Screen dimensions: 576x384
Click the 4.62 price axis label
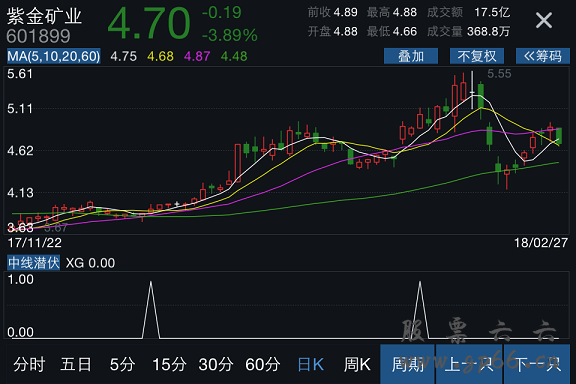pyautogui.click(x=20, y=151)
